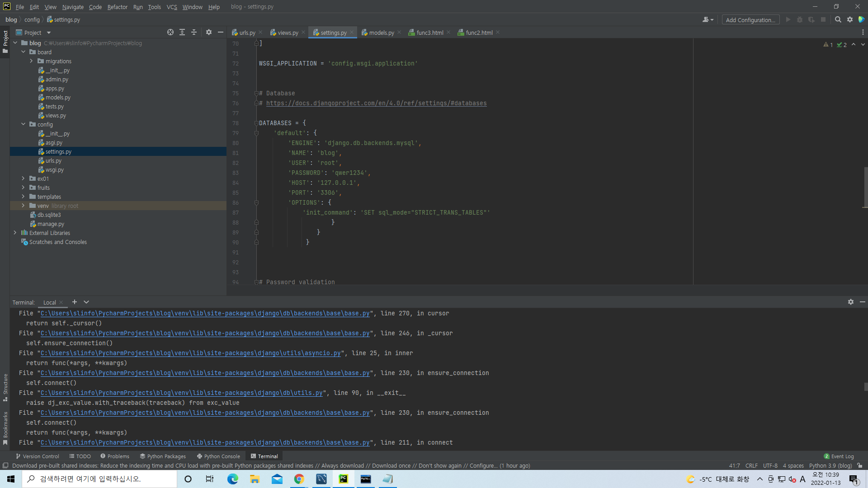Viewport: 868px width, 488px height.
Task: Open Project view dropdown arrow
Action: click(x=49, y=33)
